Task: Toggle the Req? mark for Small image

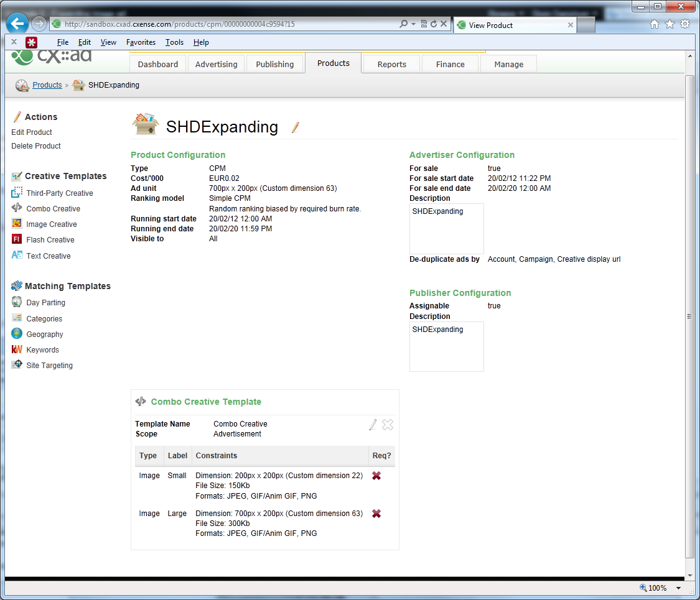Action: (376, 476)
